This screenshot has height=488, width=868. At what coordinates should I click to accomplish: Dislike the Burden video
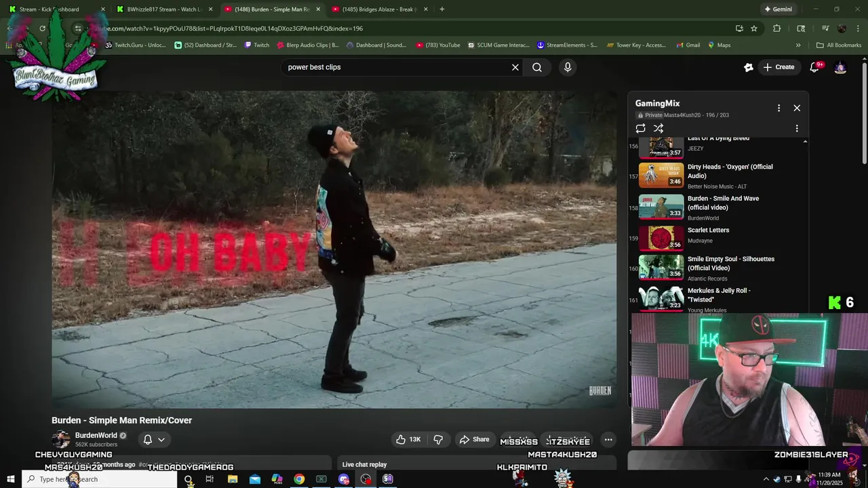point(438,439)
